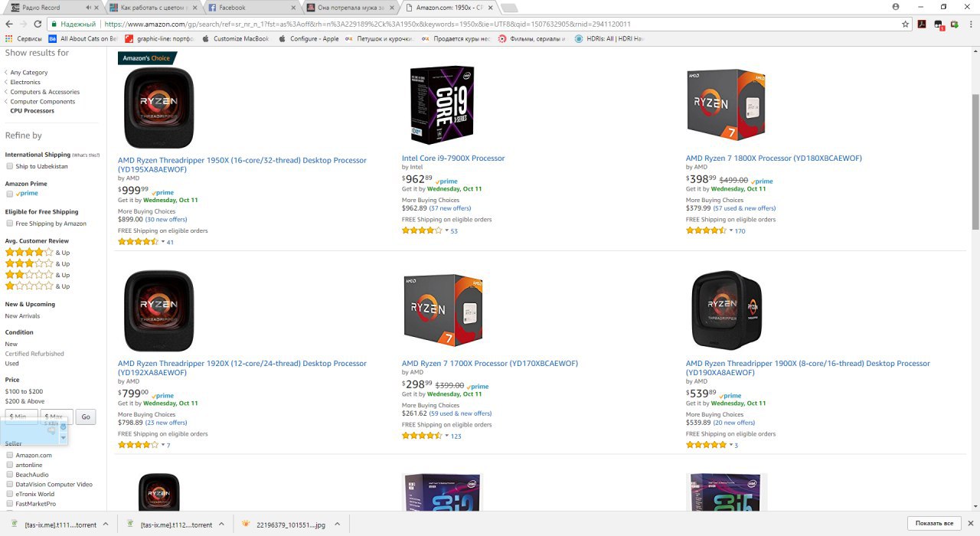The height and width of the screenshot is (536, 980).
Task: Click the Go price filter button
Action: coord(86,417)
